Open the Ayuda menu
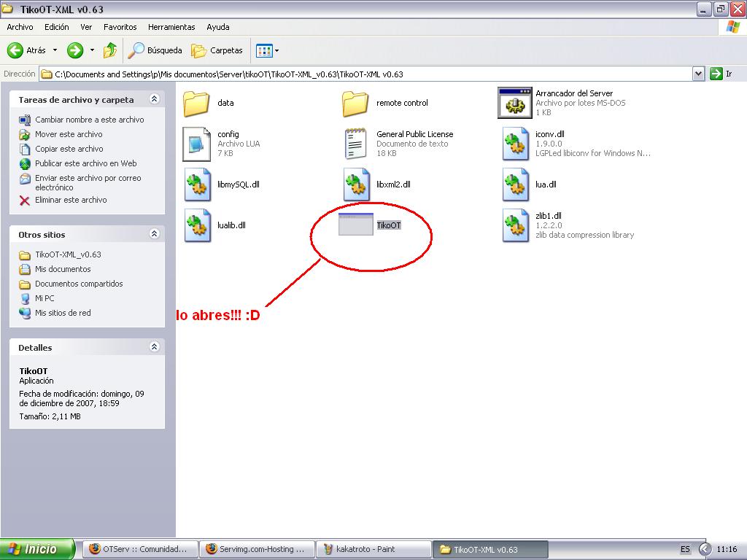 (218, 27)
